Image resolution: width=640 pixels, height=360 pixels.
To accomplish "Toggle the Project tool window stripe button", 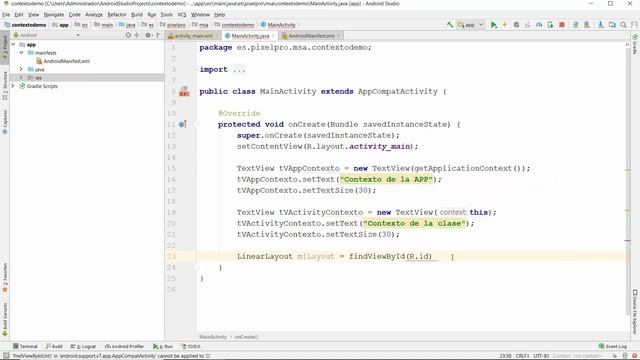I will coord(5,48).
